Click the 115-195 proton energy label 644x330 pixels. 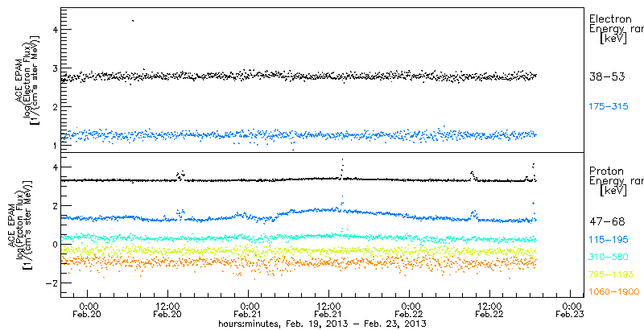609,239
